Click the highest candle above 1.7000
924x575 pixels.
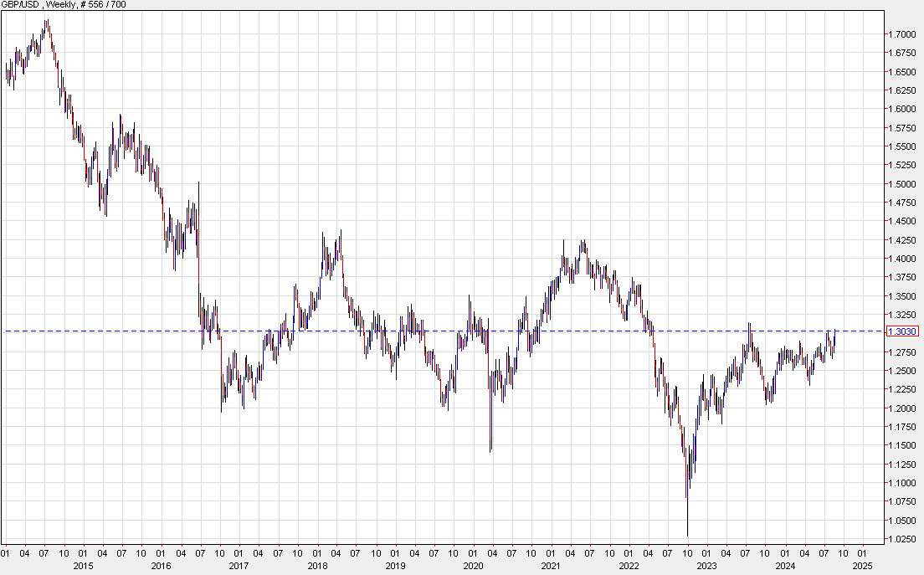pyautogui.click(x=46, y=25)
